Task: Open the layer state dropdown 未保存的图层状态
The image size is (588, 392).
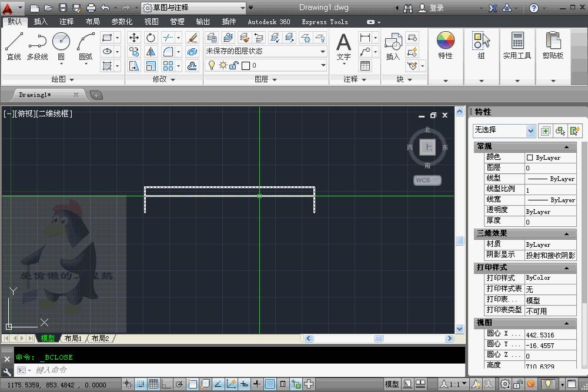Action: point(266,51)
